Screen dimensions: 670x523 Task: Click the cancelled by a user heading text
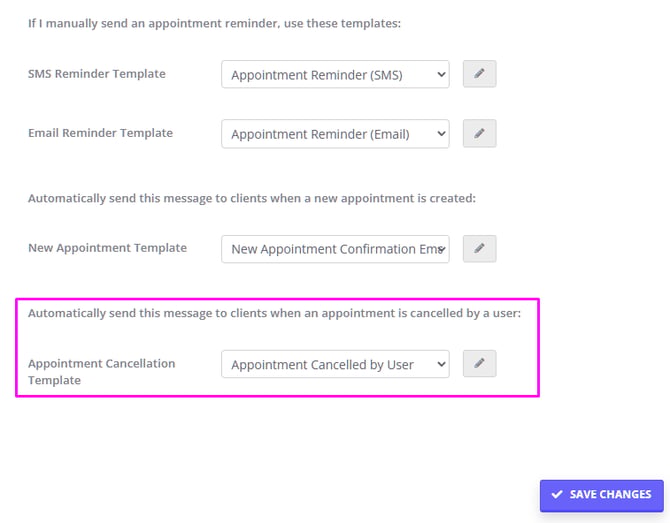point(274,313)
